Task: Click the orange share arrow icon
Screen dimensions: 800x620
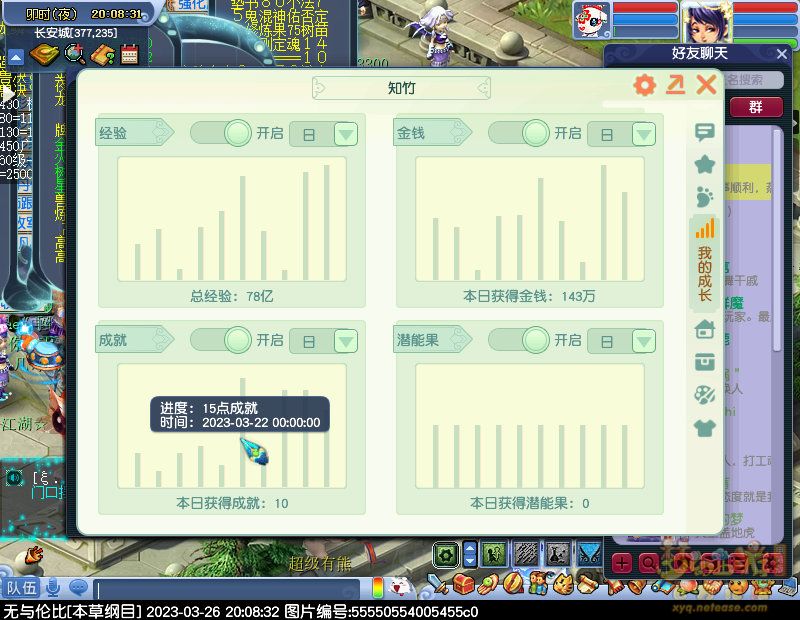Action: tap(676, 85)
